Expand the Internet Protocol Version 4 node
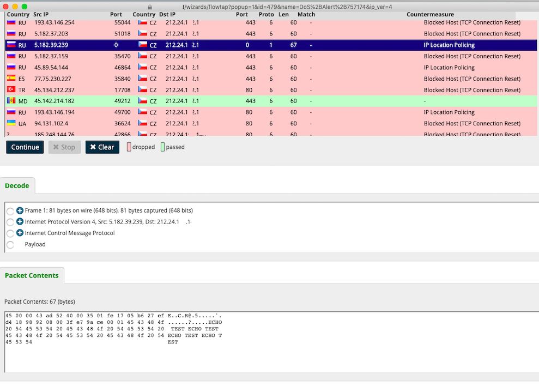Screen dimensions: 539x392 tap(20, 222)
